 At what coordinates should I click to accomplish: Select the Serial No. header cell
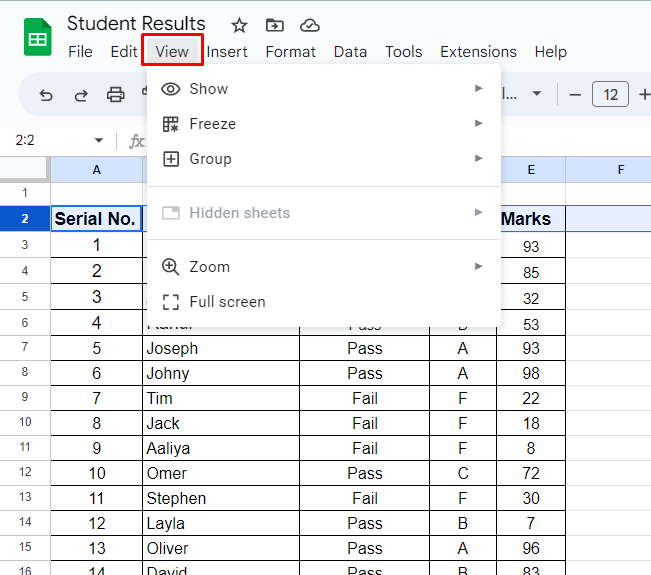[96, 219]
